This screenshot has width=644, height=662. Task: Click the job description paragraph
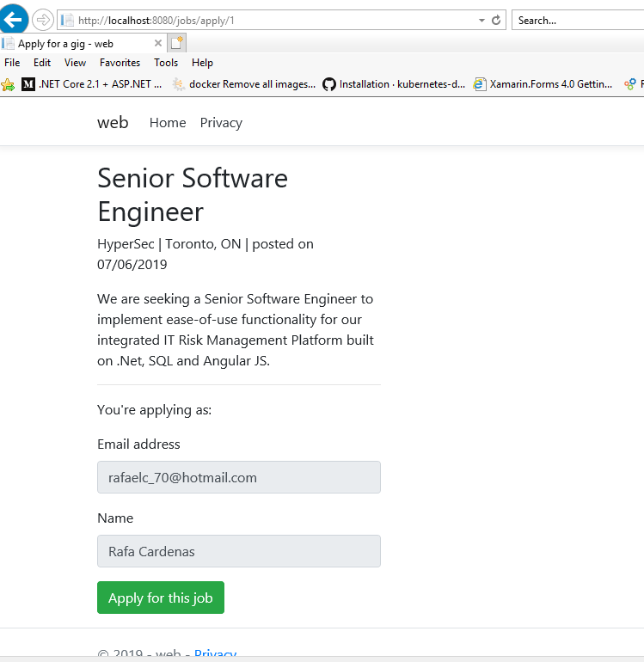236,330
